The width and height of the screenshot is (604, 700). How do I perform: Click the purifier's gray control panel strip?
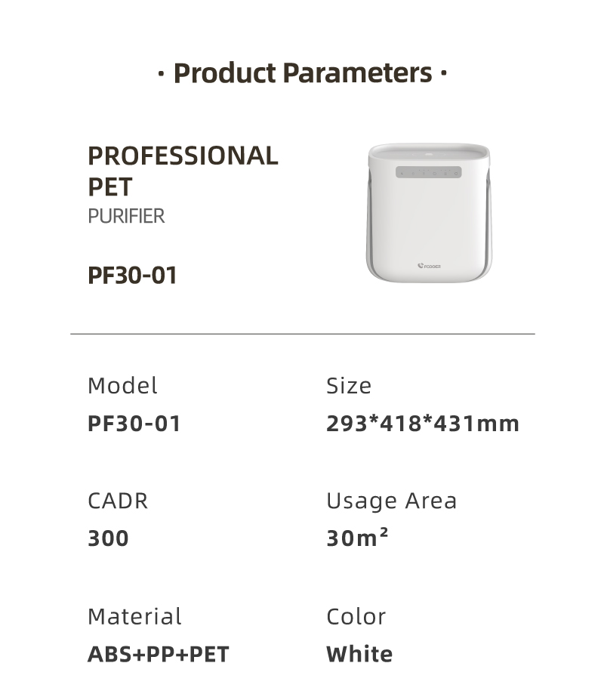[x=429, y=172]
